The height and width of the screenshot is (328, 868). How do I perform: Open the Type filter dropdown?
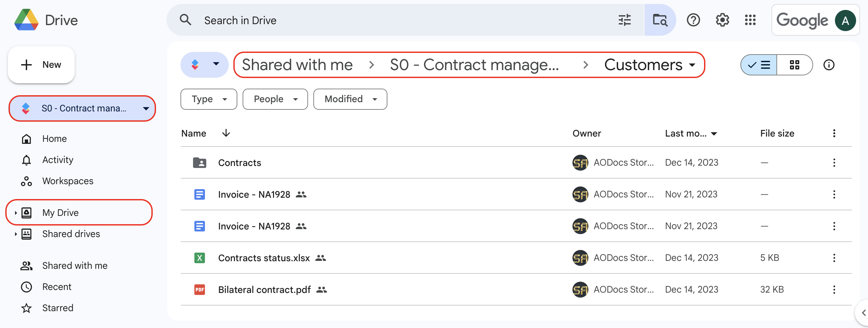pyautogui.click(x=209, y=99)
